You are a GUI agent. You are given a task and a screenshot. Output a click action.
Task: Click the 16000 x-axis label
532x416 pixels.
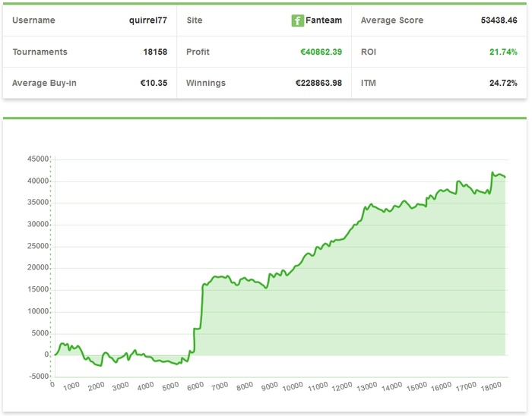click(x=442, y=386)
